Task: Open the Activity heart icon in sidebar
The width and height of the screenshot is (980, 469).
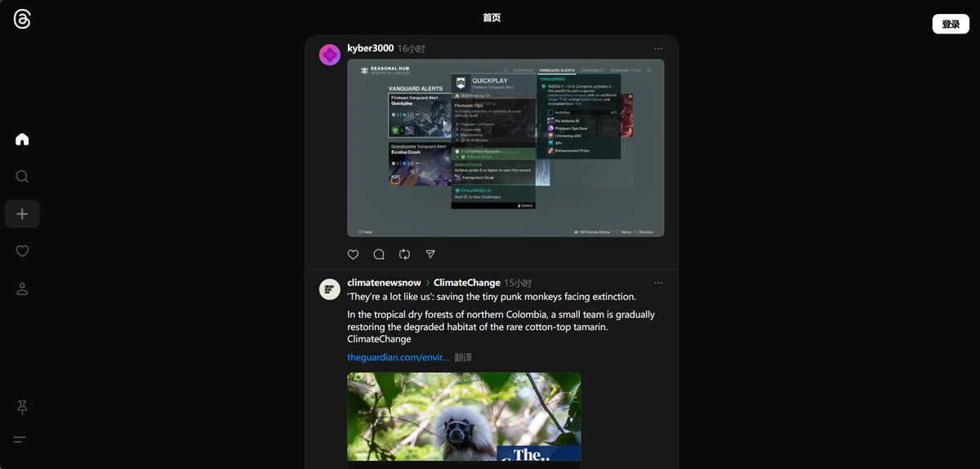Action: click(x=22, y=252)
